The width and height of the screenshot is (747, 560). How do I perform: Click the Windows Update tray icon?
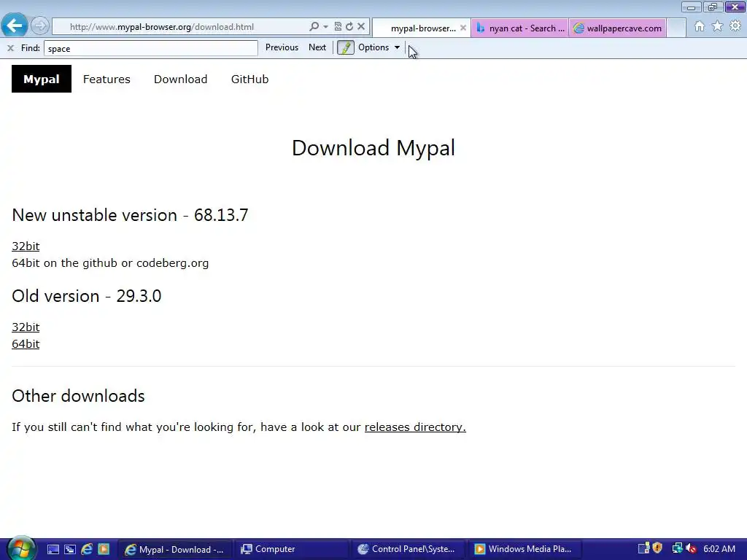click(643, 548)
